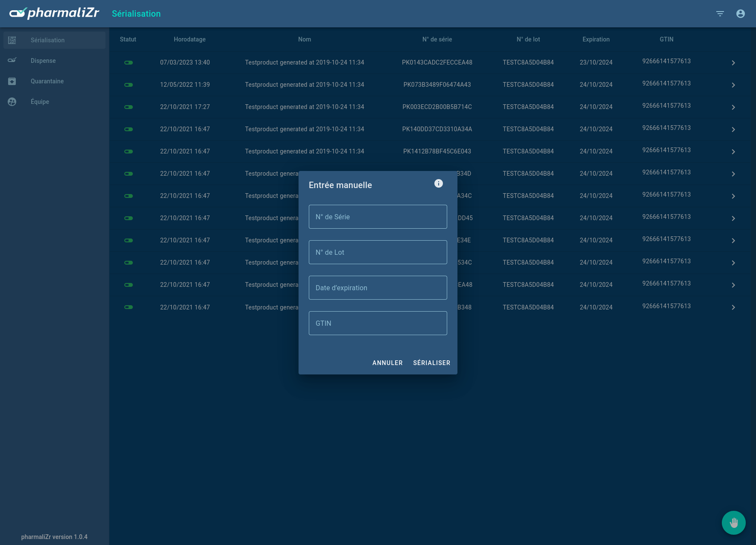The width and height of the screenshot is (756, 545).
Task: Expand the PK0143CADC2FECCEA48 row chevron
Action: tap(733, 63)
